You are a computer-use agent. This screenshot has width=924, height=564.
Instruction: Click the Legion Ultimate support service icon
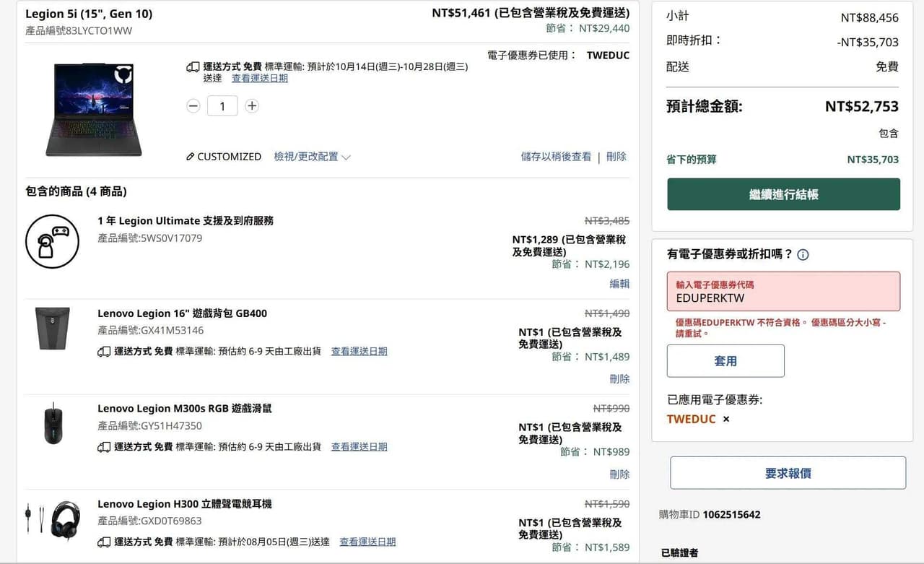click(52, 241)
